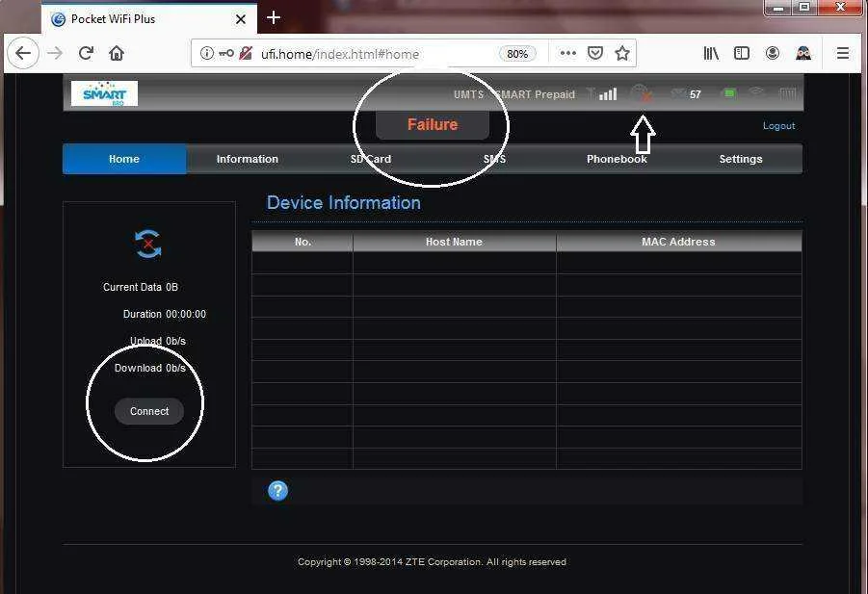
Task: Click the SD card status icon in header
Action: 787,93
